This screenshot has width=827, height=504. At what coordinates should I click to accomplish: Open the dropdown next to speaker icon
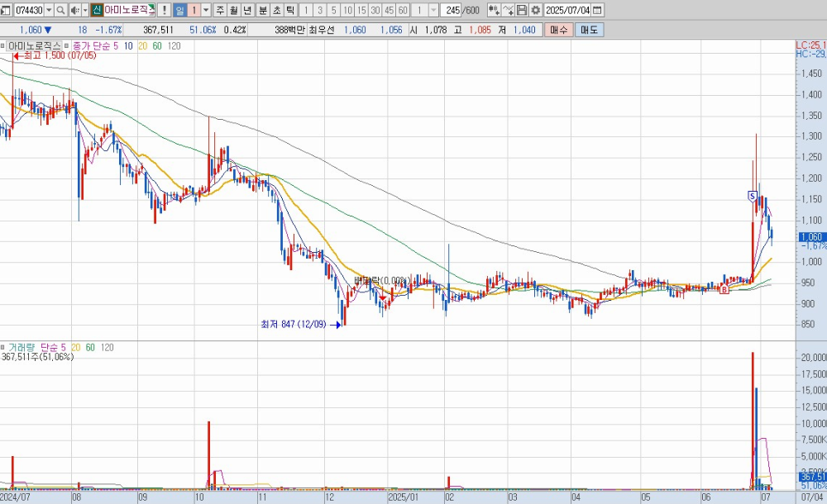[x=85, y=11]
